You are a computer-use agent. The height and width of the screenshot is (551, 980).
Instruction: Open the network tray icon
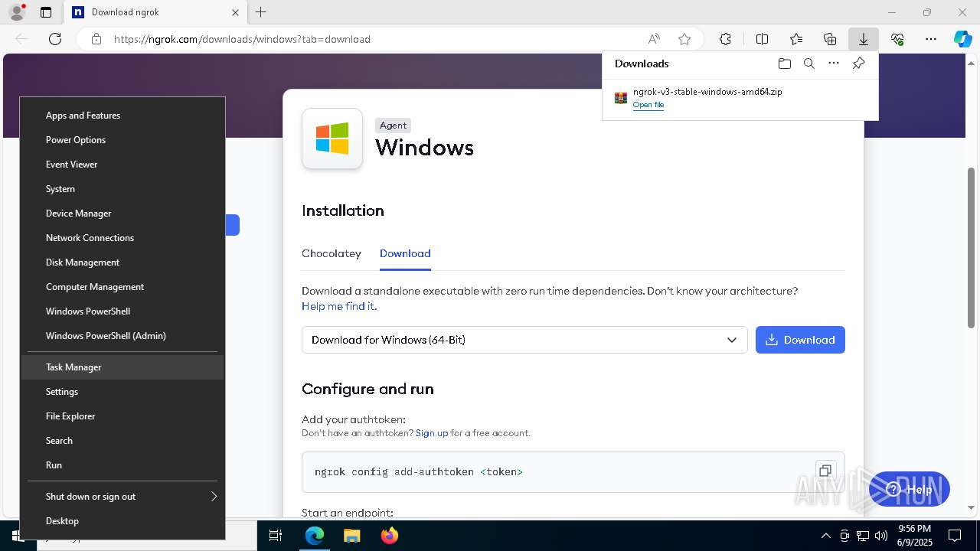(863, 536)
